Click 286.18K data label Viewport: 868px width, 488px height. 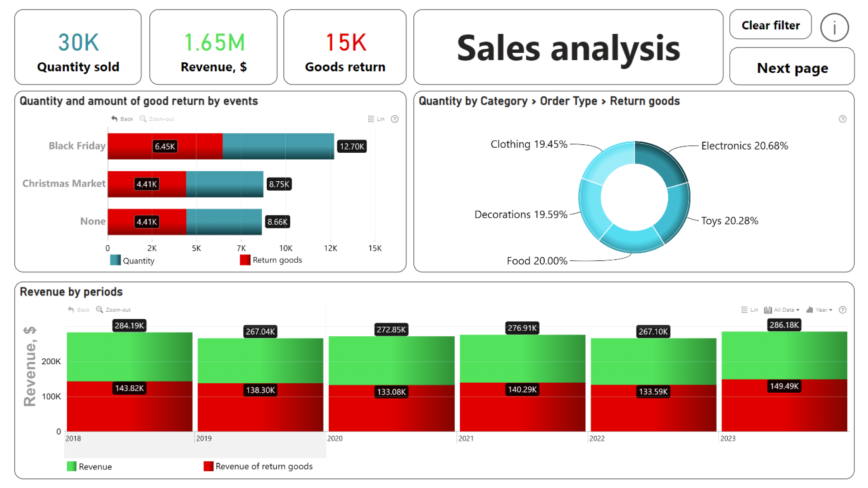point(784,325)
